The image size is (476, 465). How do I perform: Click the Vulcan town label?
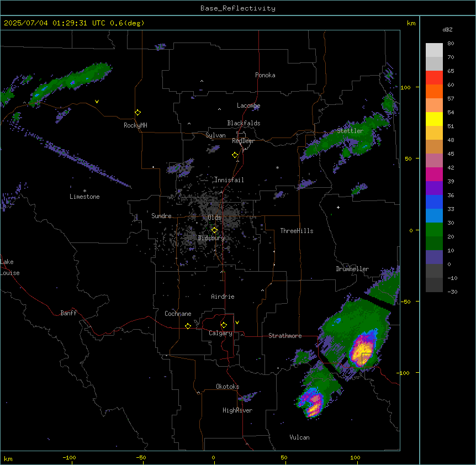tap(299, 437)
